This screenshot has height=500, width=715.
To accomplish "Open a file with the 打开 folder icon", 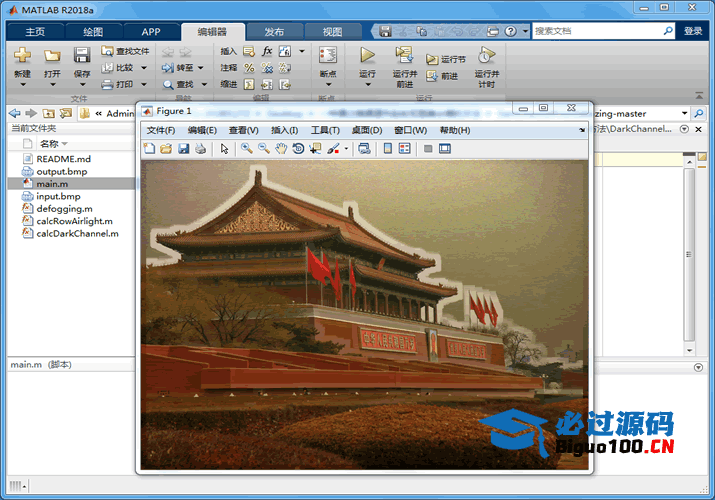I will click(x=52, y=55).
